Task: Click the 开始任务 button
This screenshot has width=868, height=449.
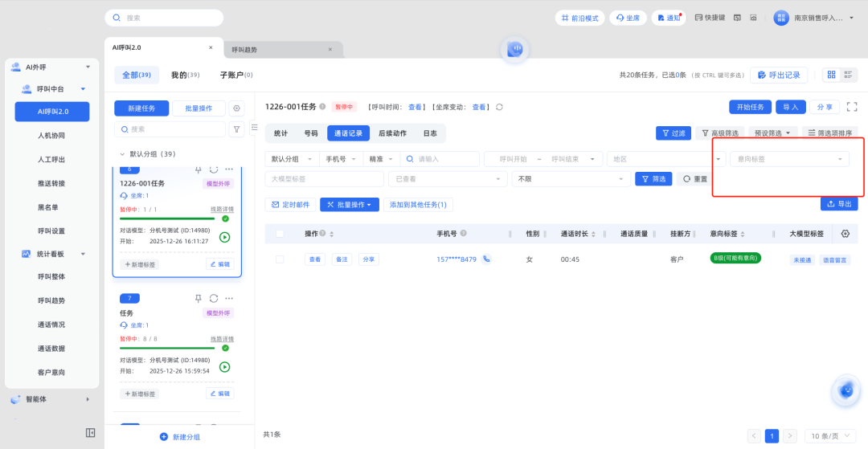Action: pyautogui.click(x=750, y=107)
